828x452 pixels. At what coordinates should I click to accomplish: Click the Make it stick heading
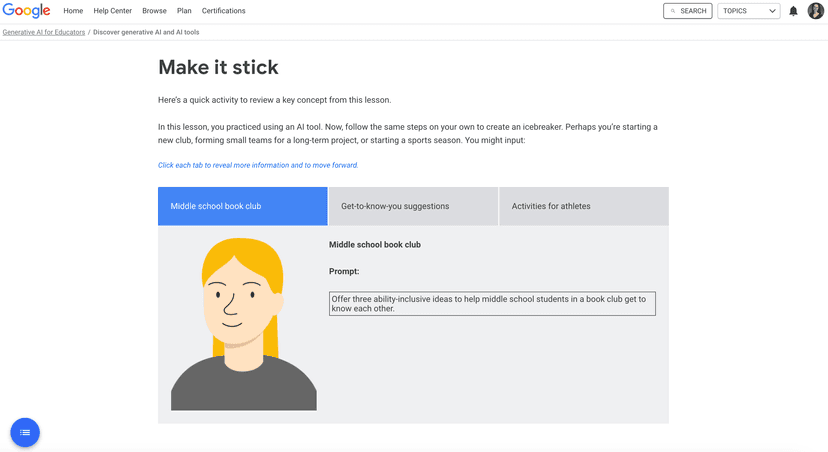coord(218,68)
